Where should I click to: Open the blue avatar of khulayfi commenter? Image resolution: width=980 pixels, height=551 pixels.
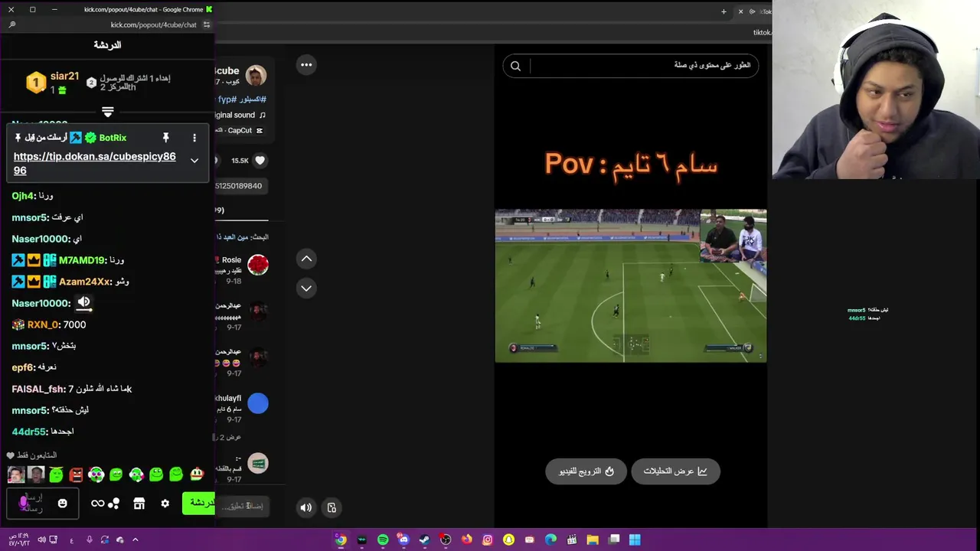click(258, 403)
